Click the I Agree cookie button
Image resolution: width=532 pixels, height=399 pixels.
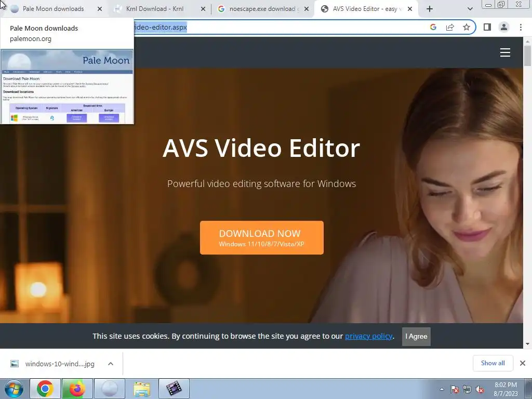[x=416, y=336]
